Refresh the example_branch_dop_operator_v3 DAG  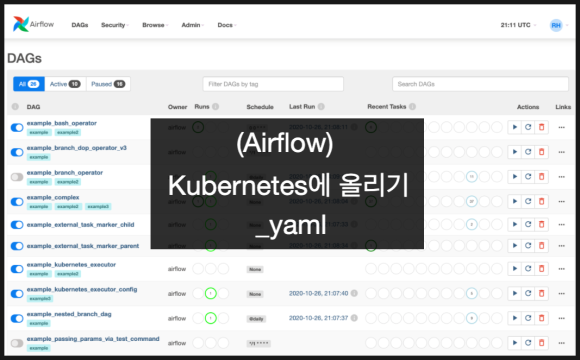coord(528,152)
